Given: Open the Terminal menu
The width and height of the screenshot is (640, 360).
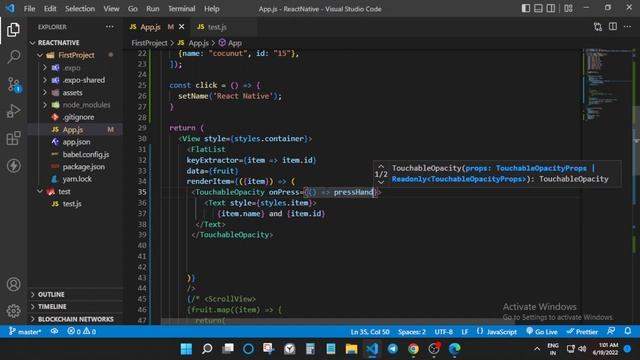Looking at the screenshot, I should tap(182, 9).
